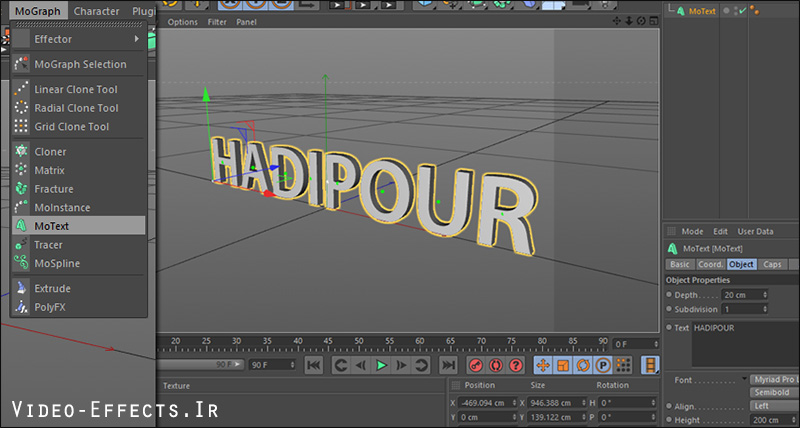Click the MoText icon in the MoGraph menu
800x428 pixels.
(x=21, y=226)
